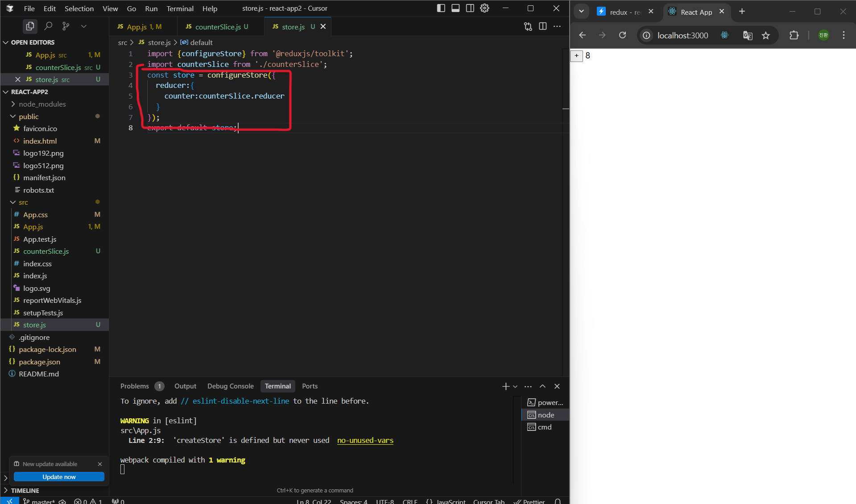Click the localhost:3000 address bar in browser
The image size is (856, 504).
(682, 35)
